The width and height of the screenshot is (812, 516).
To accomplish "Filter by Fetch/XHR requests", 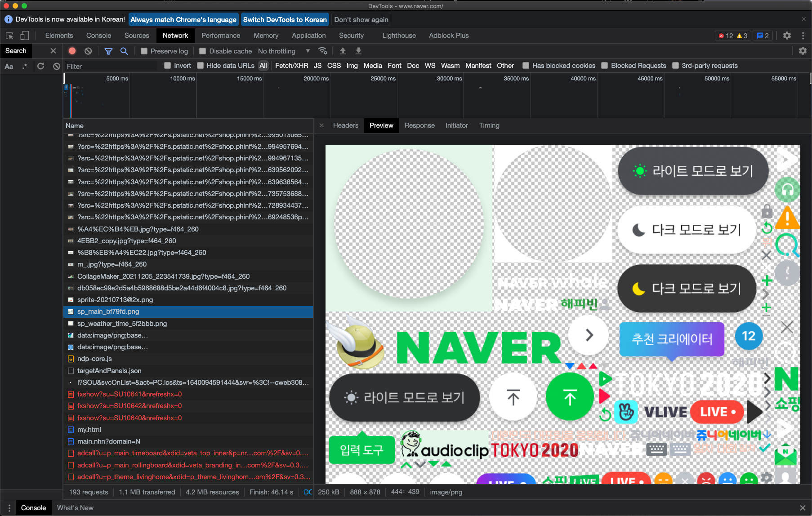I will 292,66.
